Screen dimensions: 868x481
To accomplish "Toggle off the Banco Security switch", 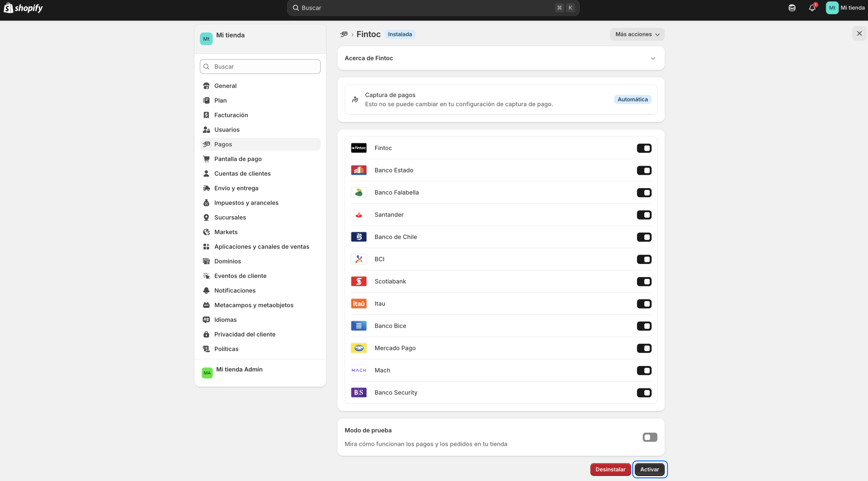I will tap(644, 393).
